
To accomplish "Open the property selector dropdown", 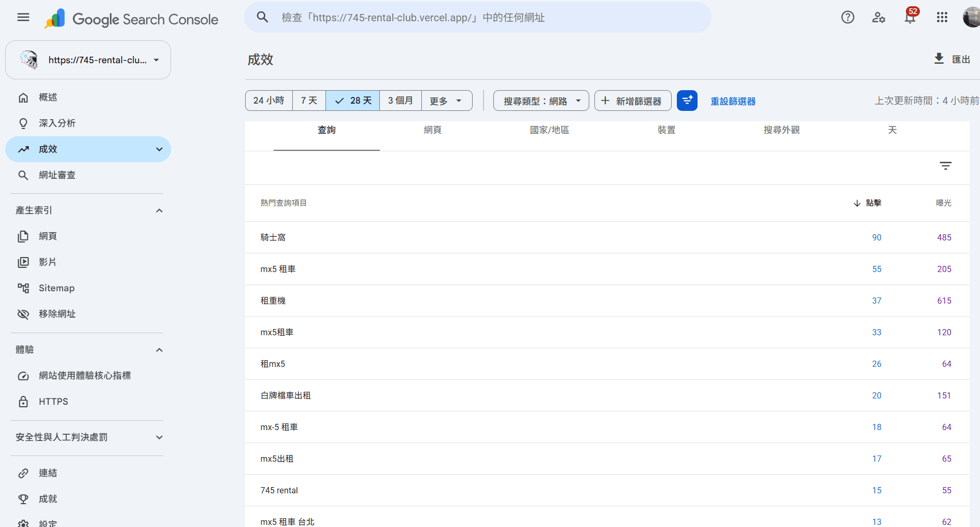I will (88, 60).
